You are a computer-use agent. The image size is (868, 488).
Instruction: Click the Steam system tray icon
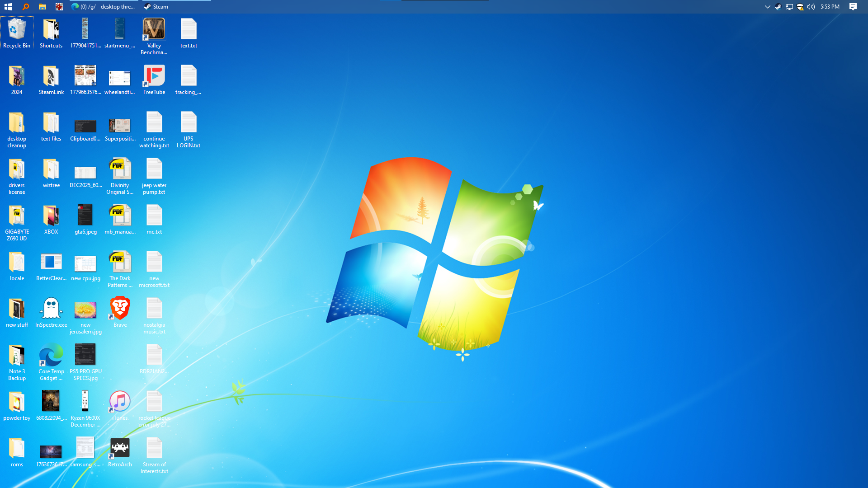point(778,7)
